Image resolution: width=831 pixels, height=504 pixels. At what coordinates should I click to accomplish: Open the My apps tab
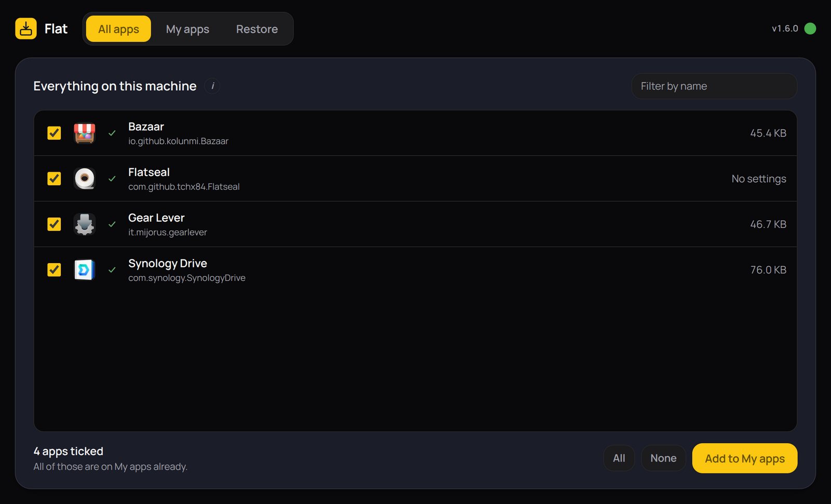(x=187, y=29)
